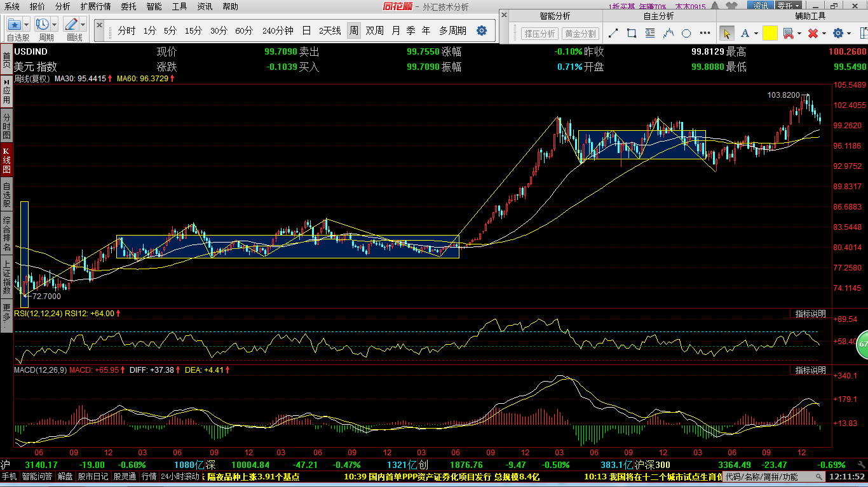Choose the text A annotation tool

tap(745, 33)
